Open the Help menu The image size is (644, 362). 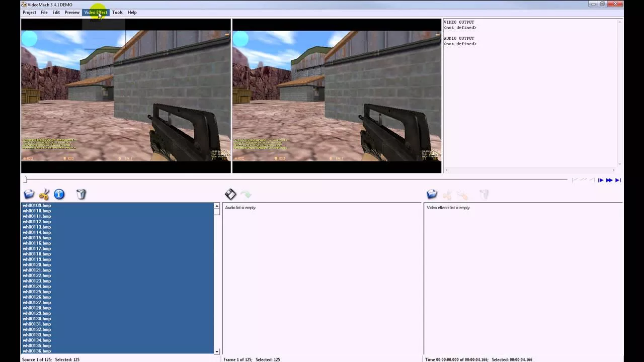132,12
